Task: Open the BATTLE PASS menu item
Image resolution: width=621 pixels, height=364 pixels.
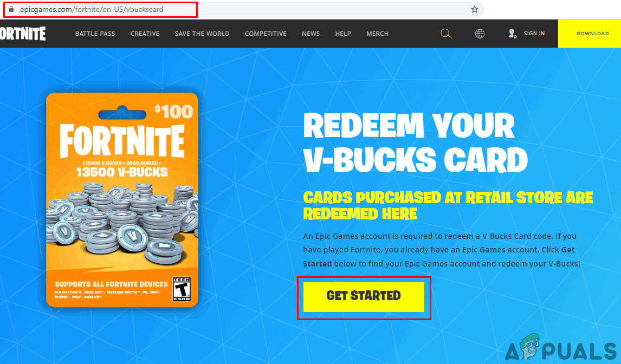Action: (95, 33)
